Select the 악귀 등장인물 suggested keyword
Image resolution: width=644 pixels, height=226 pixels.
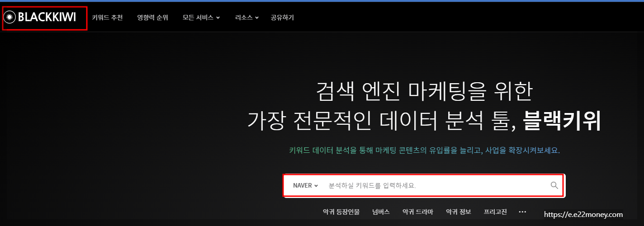(x=341, y=212)
